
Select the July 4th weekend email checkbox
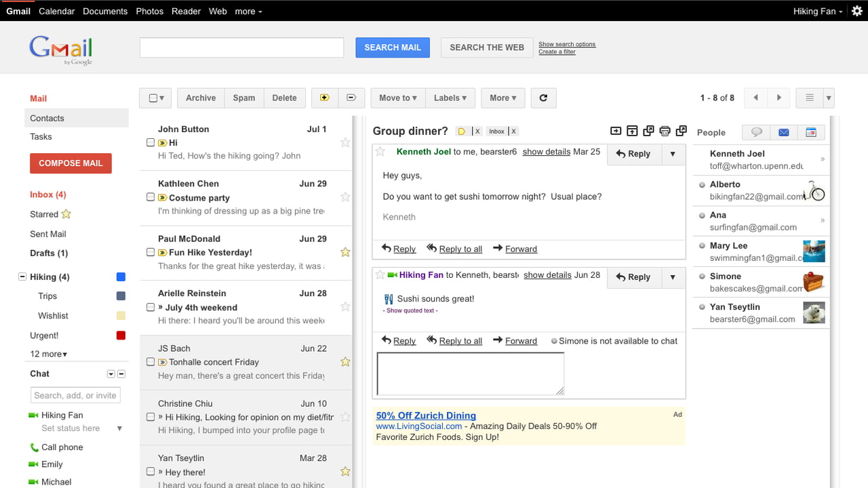click(151, 307)
